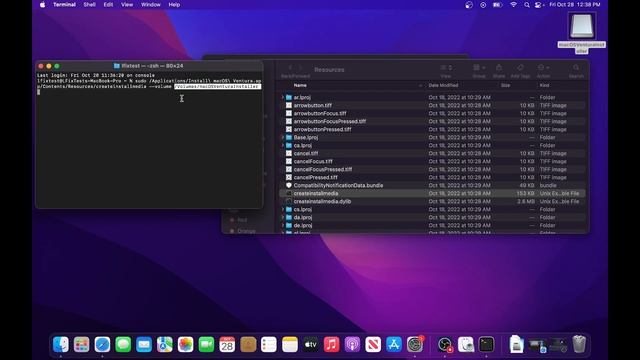Open the Shell menu
Screen dimensions: 640x360
click(89, 5)
